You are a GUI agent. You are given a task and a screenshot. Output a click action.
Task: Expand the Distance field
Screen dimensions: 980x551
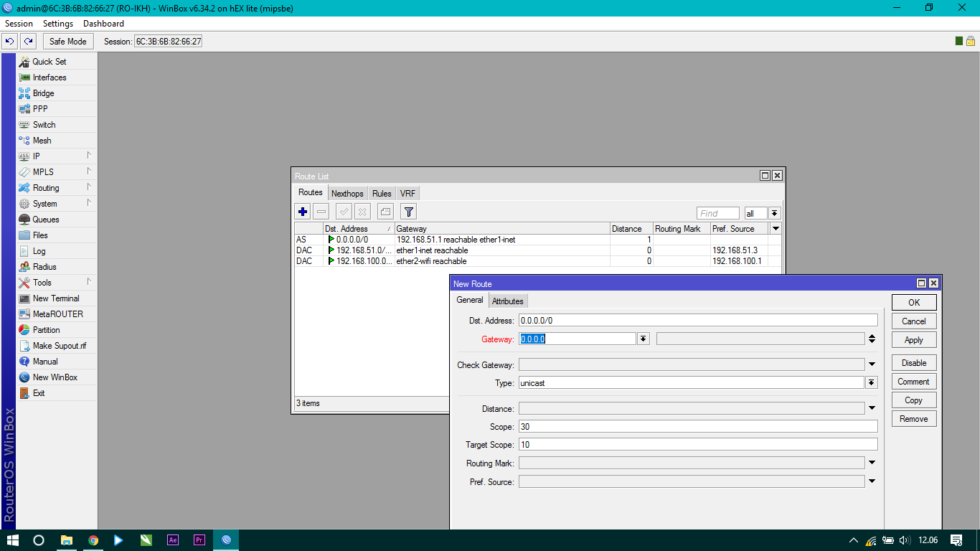tap(872, 409)
